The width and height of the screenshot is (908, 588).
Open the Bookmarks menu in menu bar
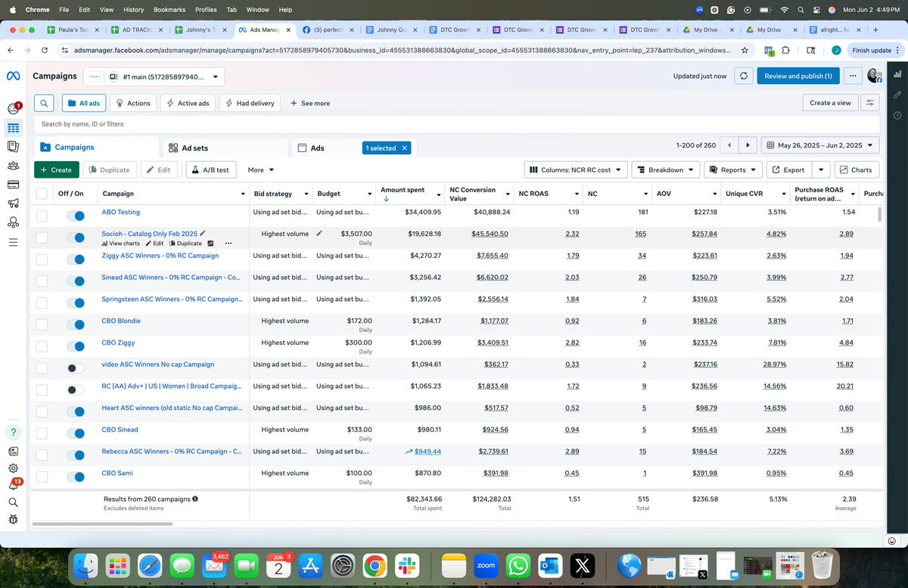click(169, 9)
